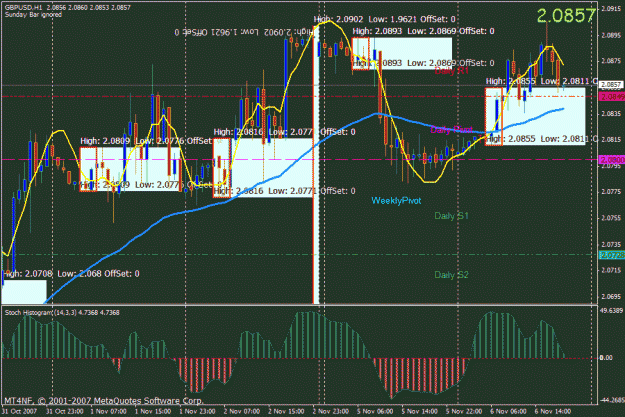Click the '2 Nov 15:00' time label
The image size is (625, 417).
pos(287,411)
